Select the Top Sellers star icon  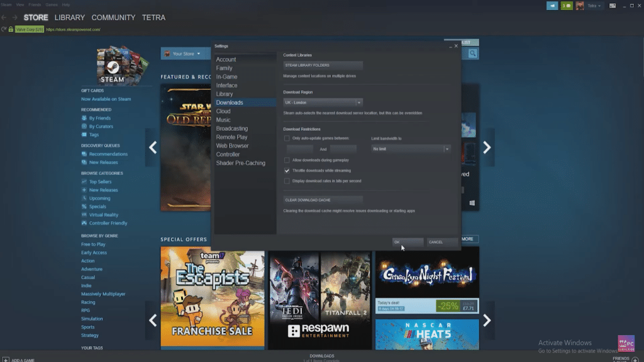(85, 182)
